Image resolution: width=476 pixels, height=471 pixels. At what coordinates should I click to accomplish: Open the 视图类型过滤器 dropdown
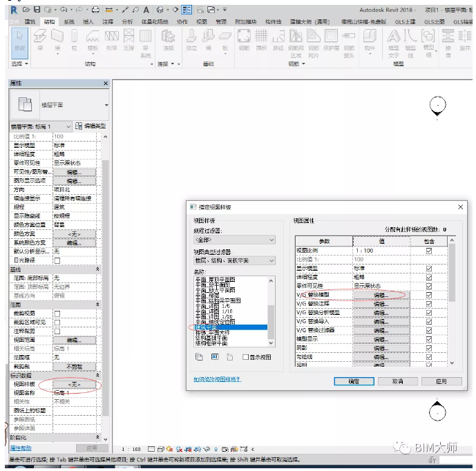click(234, 260)
